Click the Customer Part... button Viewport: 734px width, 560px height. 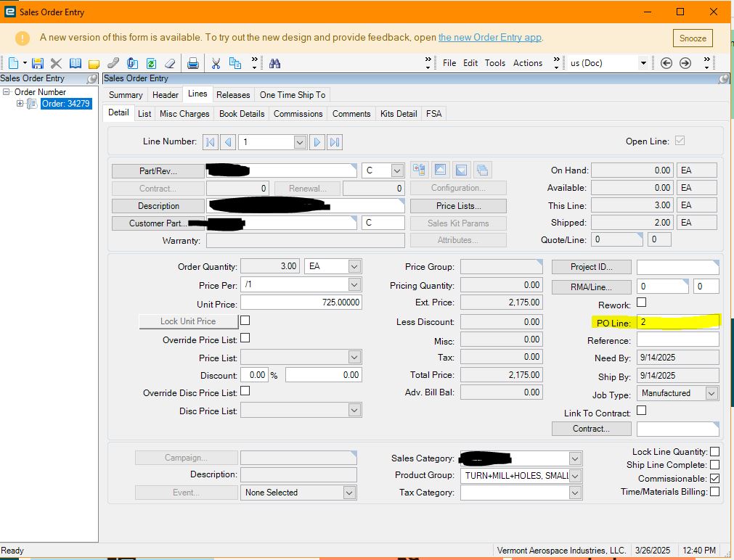(158, 223)
